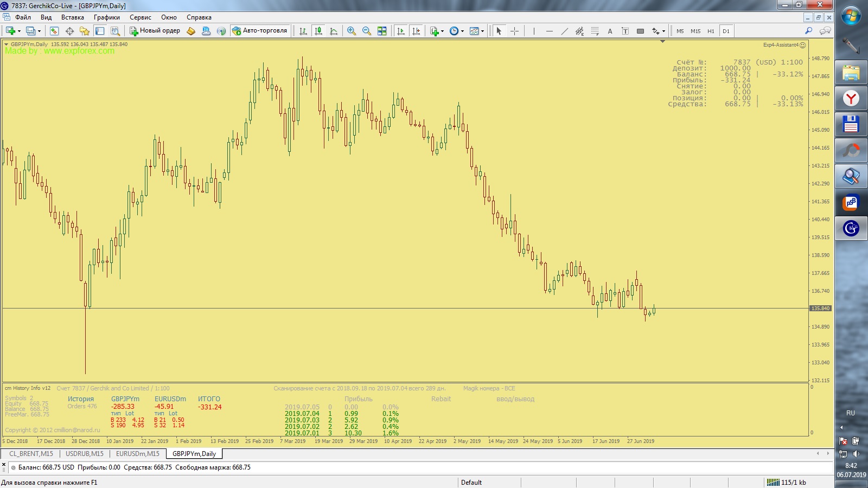Screen dimensions: 868x488
Task: Expand the Indicators dropdown arrow
Action: (x=442, y=31)
